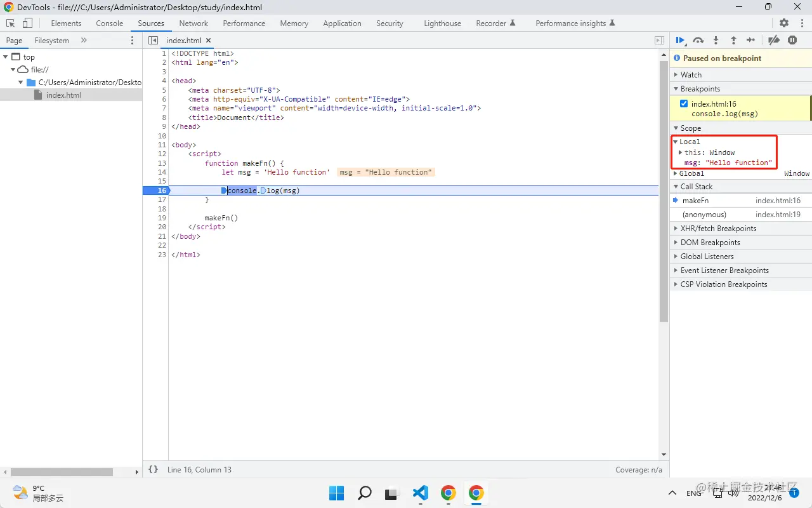Open the Windows Start menu

336,493
